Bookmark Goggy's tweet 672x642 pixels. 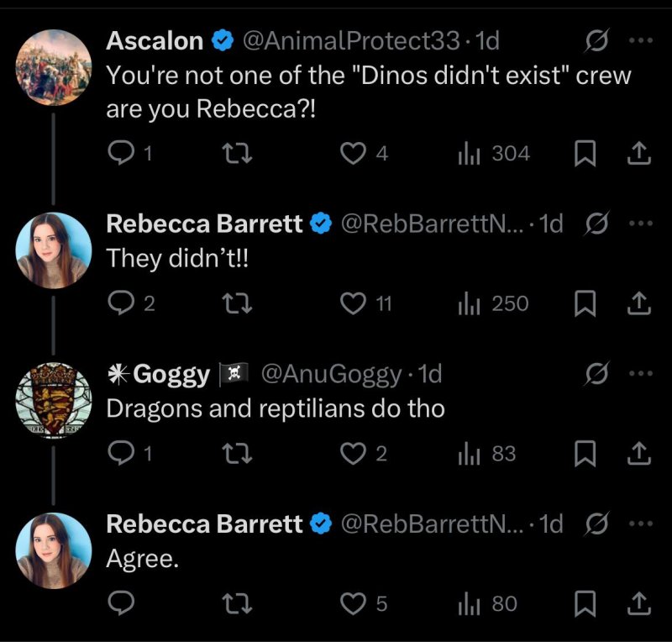585,454
